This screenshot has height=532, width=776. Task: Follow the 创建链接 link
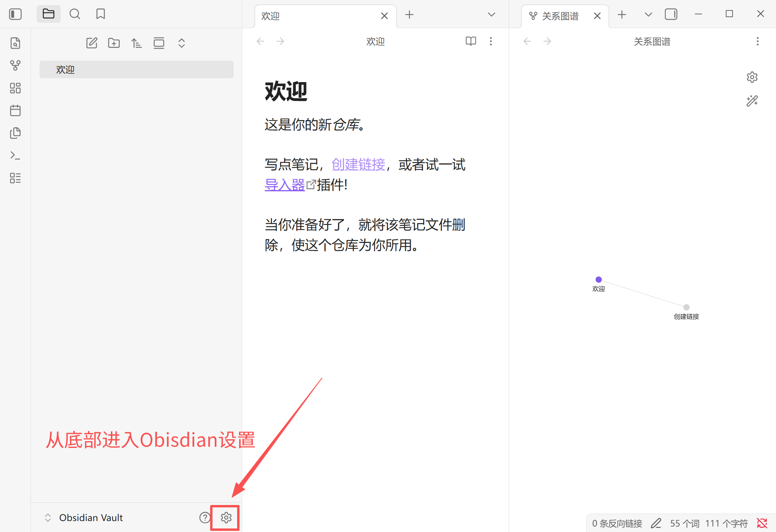[x=358, y=165]
